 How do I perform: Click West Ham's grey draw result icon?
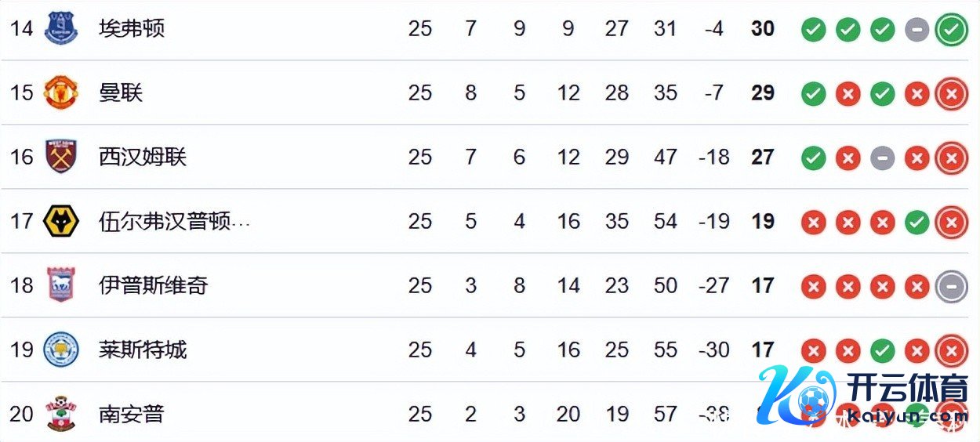click(x=882, y=158)
